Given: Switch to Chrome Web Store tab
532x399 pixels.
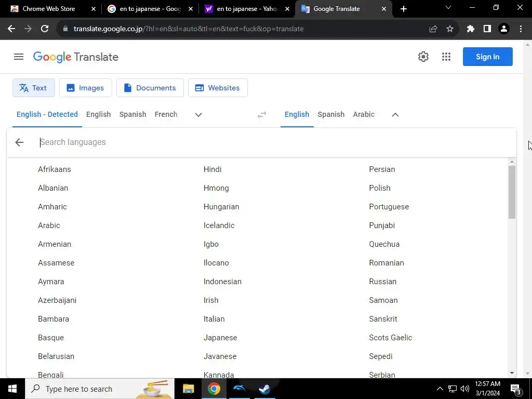Looking at the screenshot, I should click(49, 9).
